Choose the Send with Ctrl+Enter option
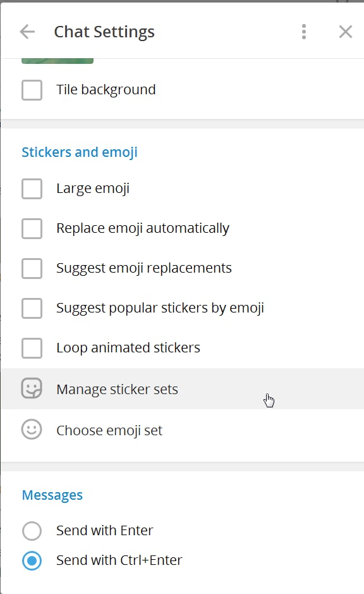 (x=32, y=560)
